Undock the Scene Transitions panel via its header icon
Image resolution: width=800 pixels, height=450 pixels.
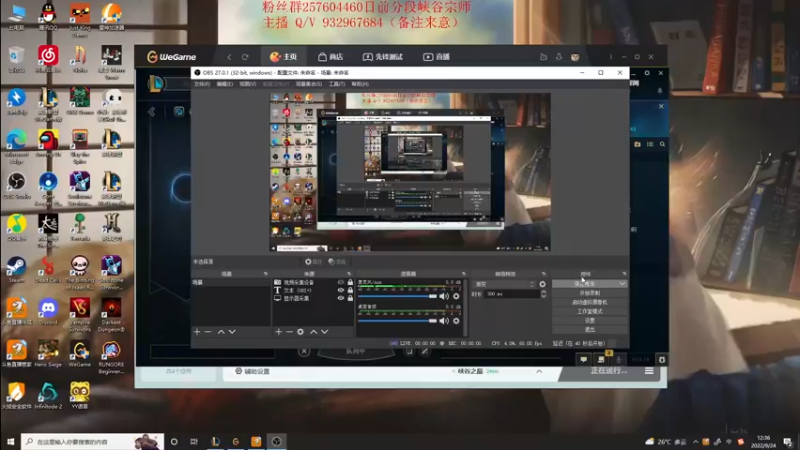pyautogui.click(x=543, y=274)
